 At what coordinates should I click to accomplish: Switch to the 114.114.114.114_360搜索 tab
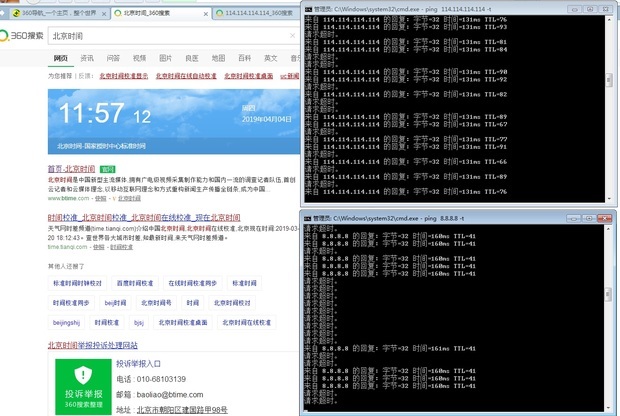259,13
